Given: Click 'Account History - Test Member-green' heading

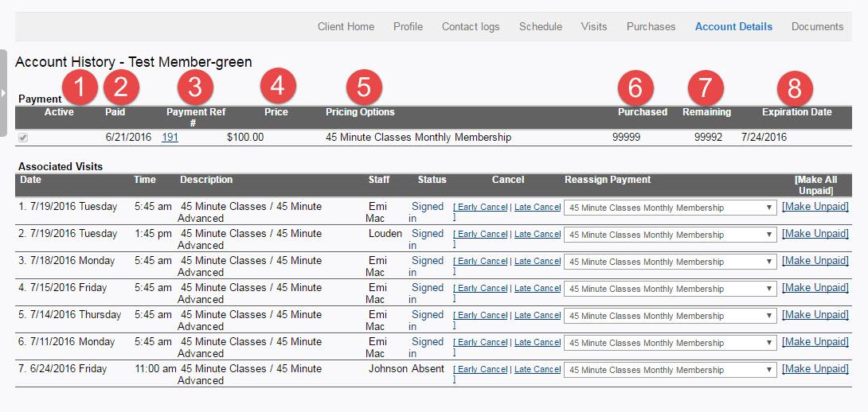Looking at the screenshot, I should pyautogui.click(x=134, y=62).
